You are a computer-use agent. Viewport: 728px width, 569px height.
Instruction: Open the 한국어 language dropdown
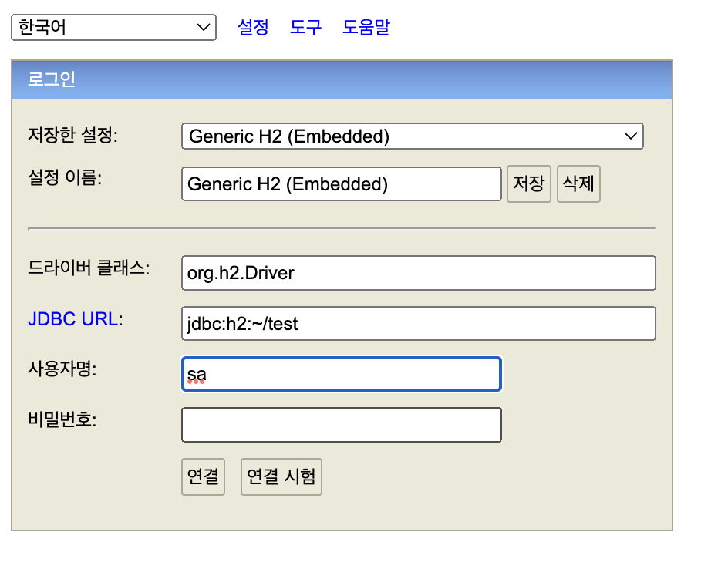click(x=113, y=28)
